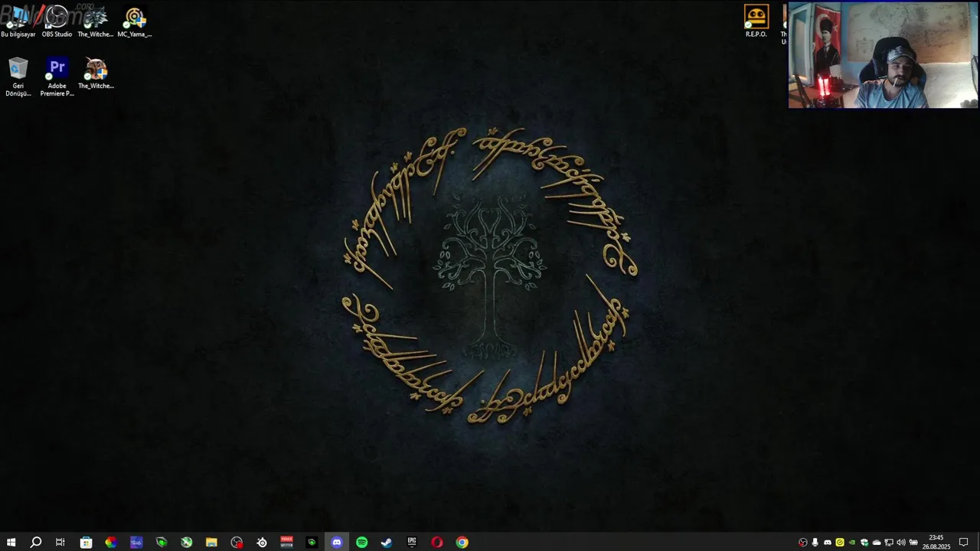Select the Witcher installer icon with shield
Screen dimensions: 980x551
pyautogui.click(x=96, y=73)
